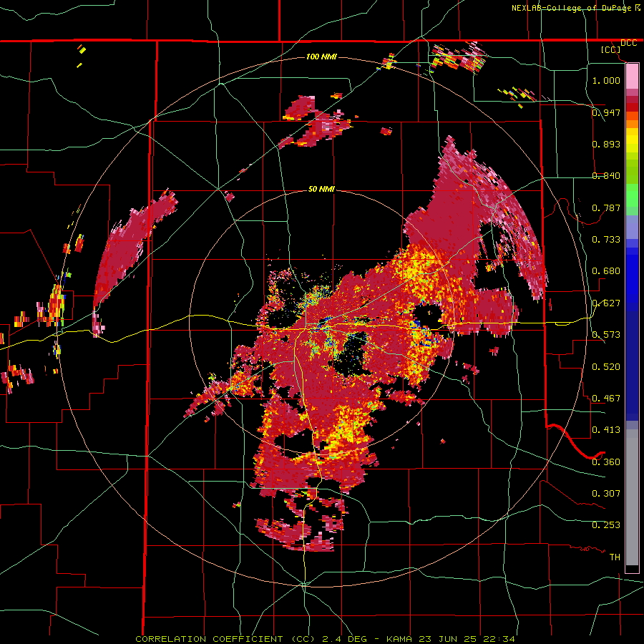Click the 50 NMI range ring label

pyautogui.click(x=321, y=189)
